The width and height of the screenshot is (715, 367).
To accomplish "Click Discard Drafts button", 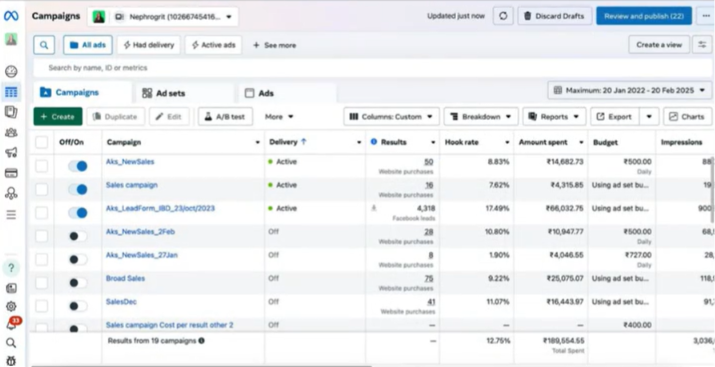I will click(x=554, y=16).
